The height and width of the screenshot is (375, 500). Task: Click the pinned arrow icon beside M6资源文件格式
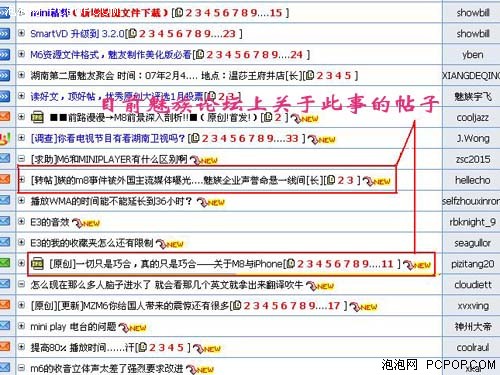pyautogui.click(x=5, y=54)
